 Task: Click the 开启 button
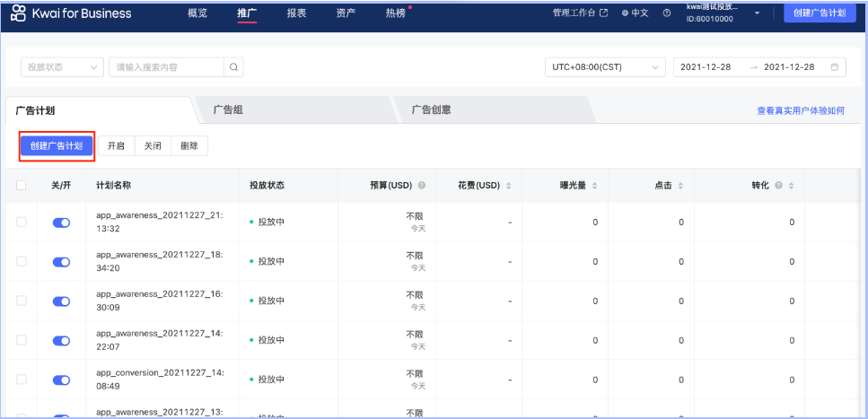pyautogui.click(x=117, y=146)
